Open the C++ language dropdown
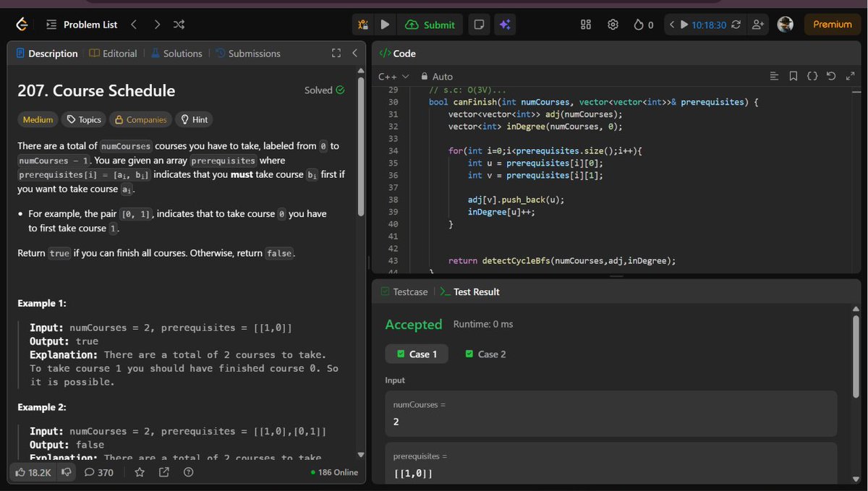 (393, 76)
